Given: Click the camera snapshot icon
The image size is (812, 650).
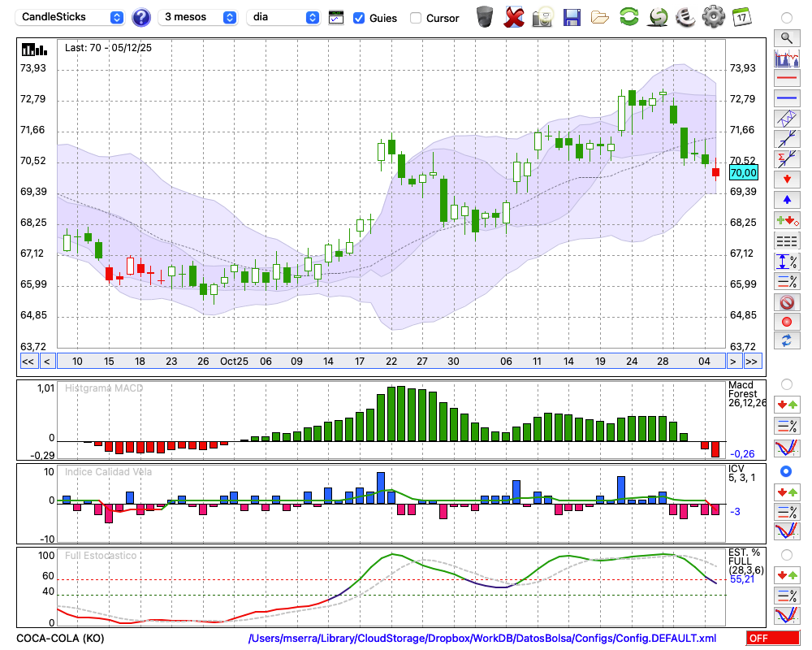Looking at the screenshot, I should pos(542,16).
